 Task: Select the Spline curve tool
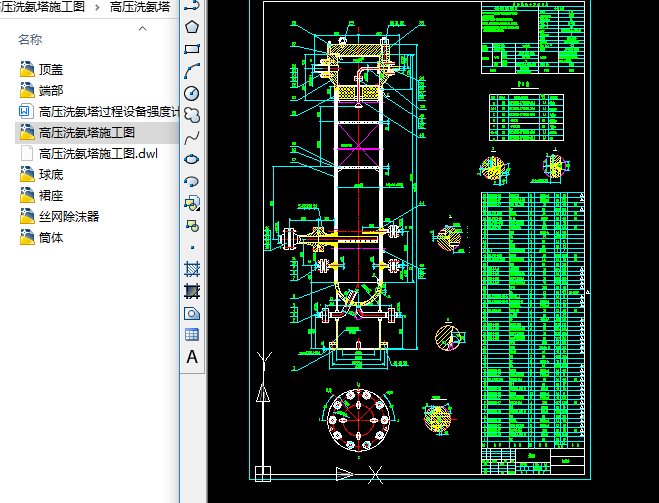click(192, 137)
